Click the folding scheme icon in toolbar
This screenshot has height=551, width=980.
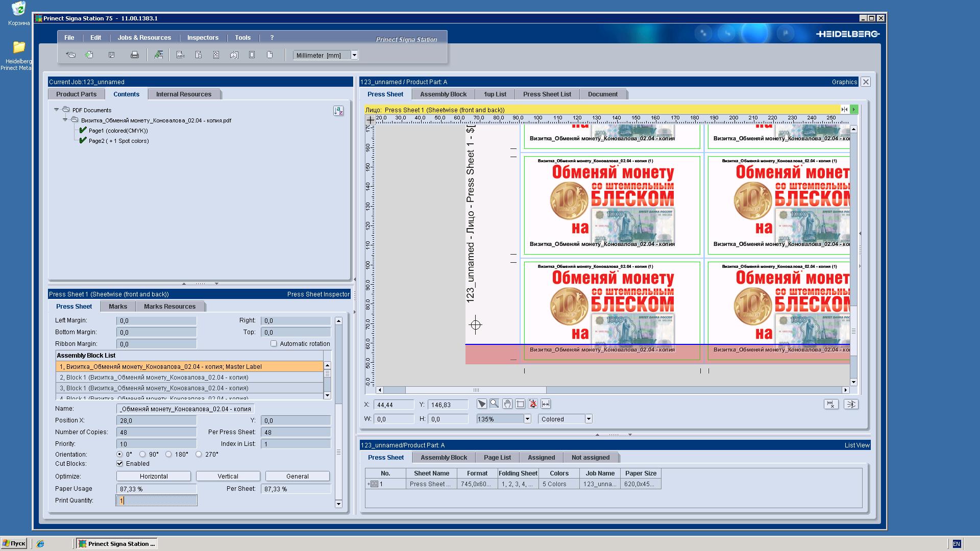(x=234, y=55)
